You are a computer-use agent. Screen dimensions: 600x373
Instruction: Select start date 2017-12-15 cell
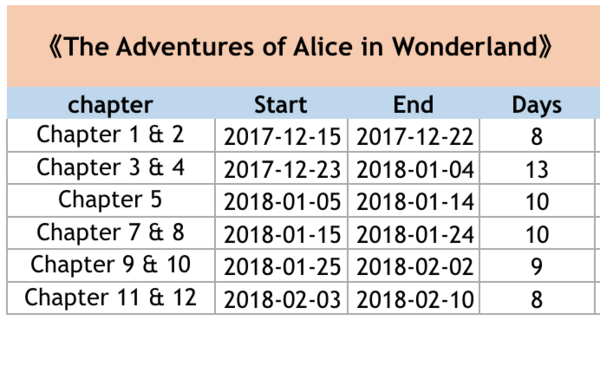pos(281,135)
